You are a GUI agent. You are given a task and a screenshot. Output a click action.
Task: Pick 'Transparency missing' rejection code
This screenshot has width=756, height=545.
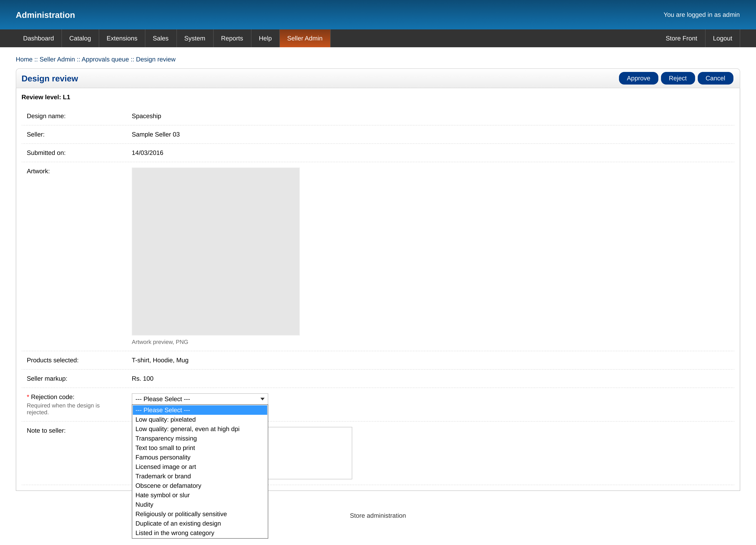point(200,438)
